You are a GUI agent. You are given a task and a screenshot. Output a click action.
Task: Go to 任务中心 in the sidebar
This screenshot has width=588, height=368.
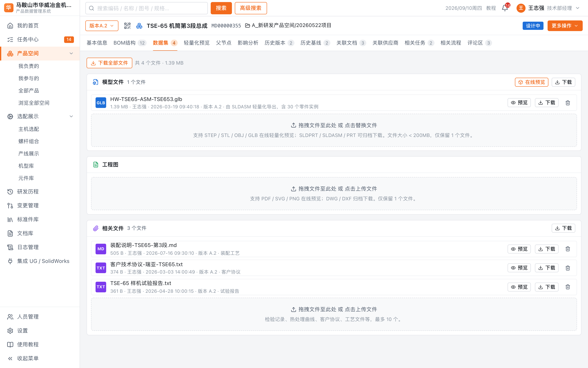coord(40,39)
